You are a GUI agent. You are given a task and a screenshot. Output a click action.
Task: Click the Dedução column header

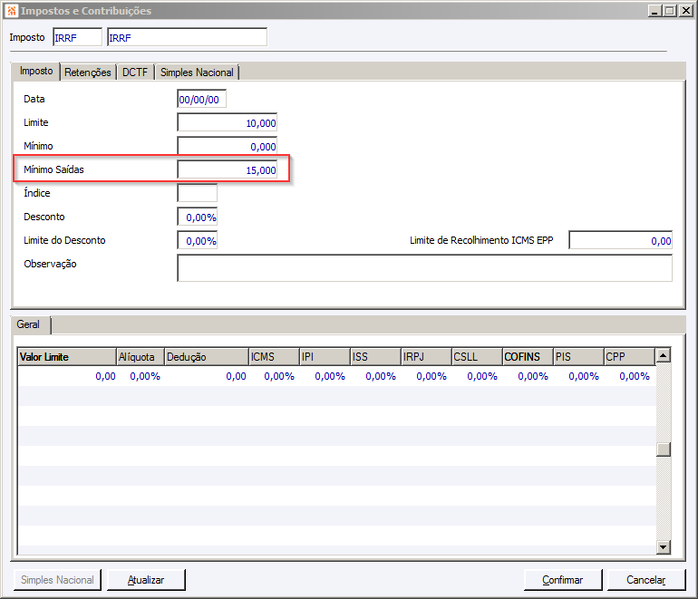[x=207, y=357]
